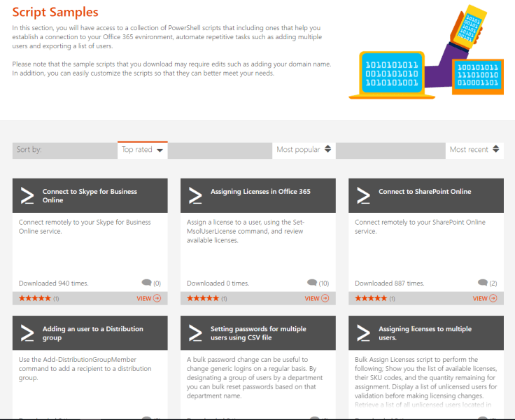This screenshot has width=515, height=420.
Task: Click the binary code laptop illustration
Action: coord(392,73)
